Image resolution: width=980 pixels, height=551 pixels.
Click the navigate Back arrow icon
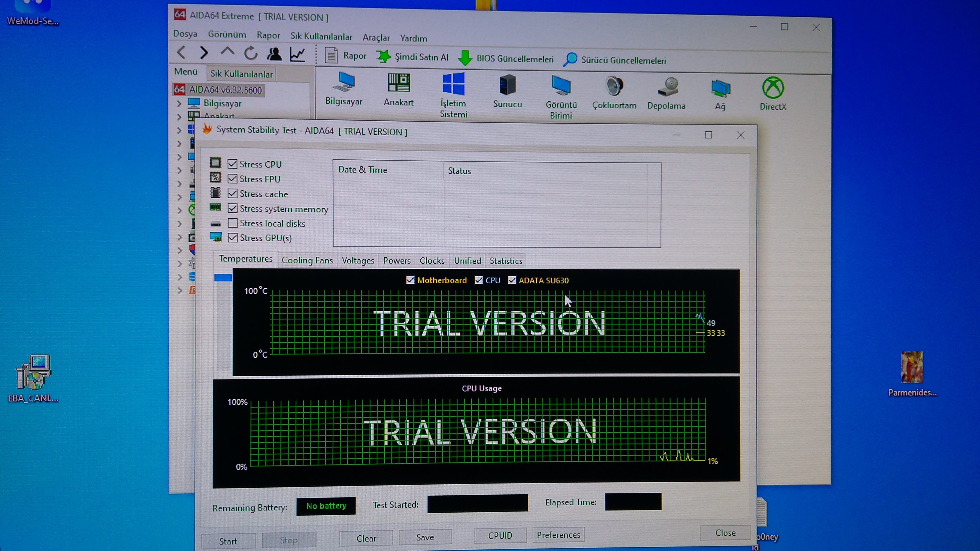click(182, 52)
